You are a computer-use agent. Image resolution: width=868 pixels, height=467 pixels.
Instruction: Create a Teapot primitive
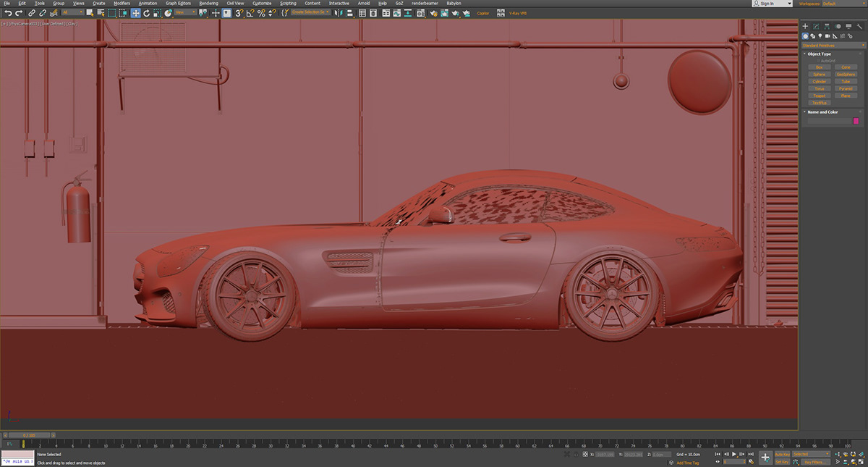click(x=819, y=95)
